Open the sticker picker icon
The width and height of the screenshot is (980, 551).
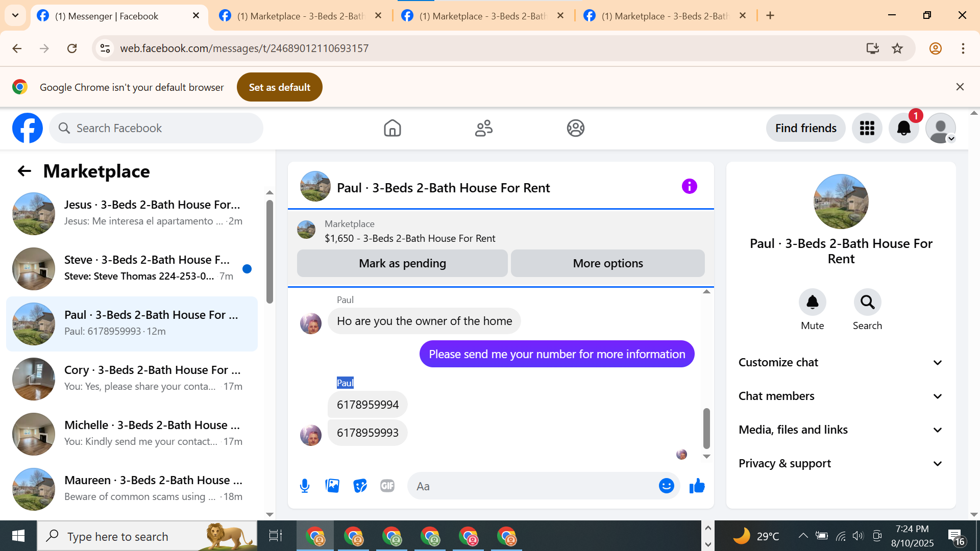coord(360,486)
